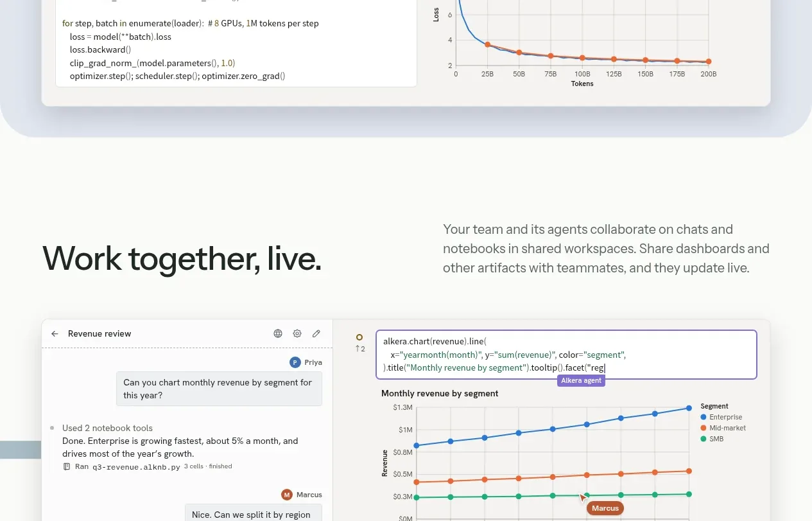This screenshot has width=812, height=521.
Task: Click the "3 cells · finished" status text
Action: [x=208, y=466]
